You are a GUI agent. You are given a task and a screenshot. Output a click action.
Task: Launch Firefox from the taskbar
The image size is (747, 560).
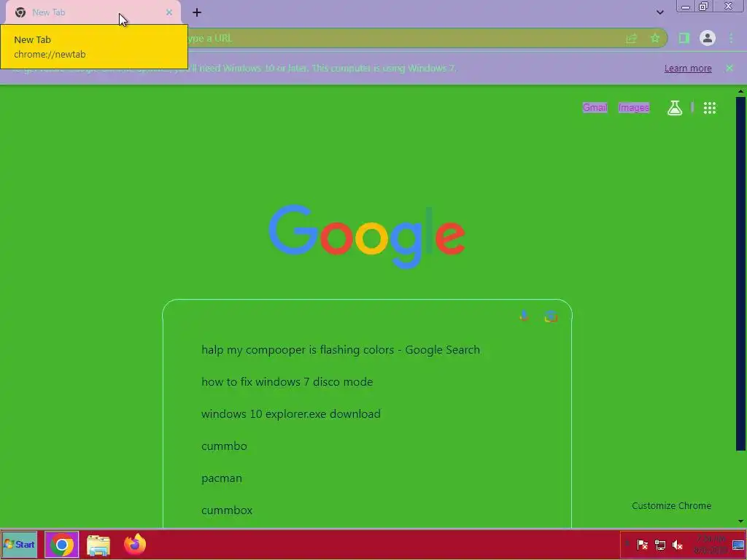135,544
